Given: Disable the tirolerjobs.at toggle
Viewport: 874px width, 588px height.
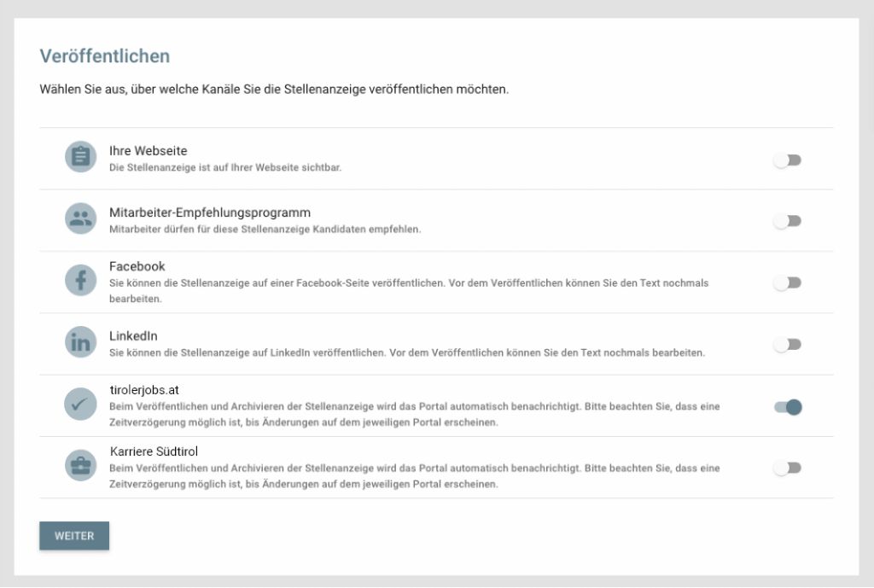Looking at the screenshot, I should click(x=788, y=407).
